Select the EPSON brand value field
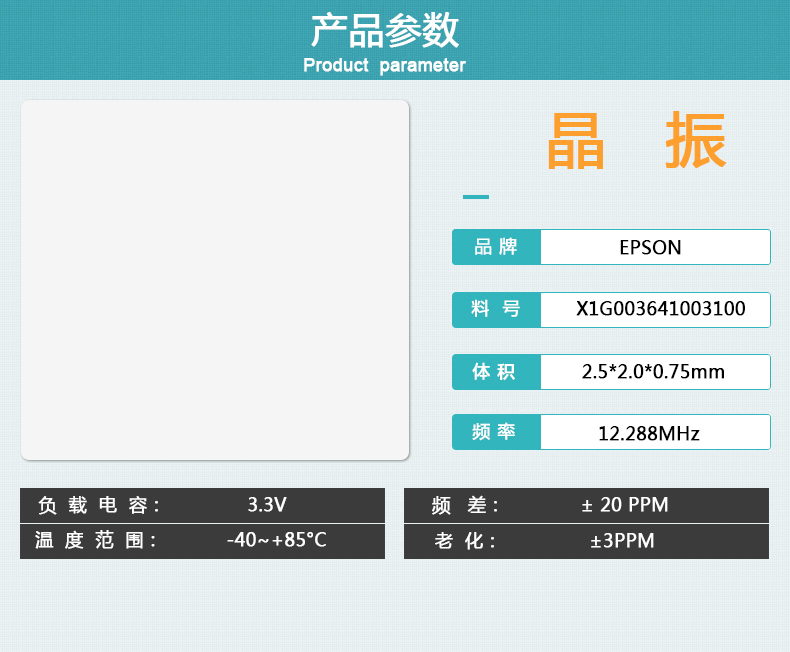This screenshot has height=652, width=790. 655,247
